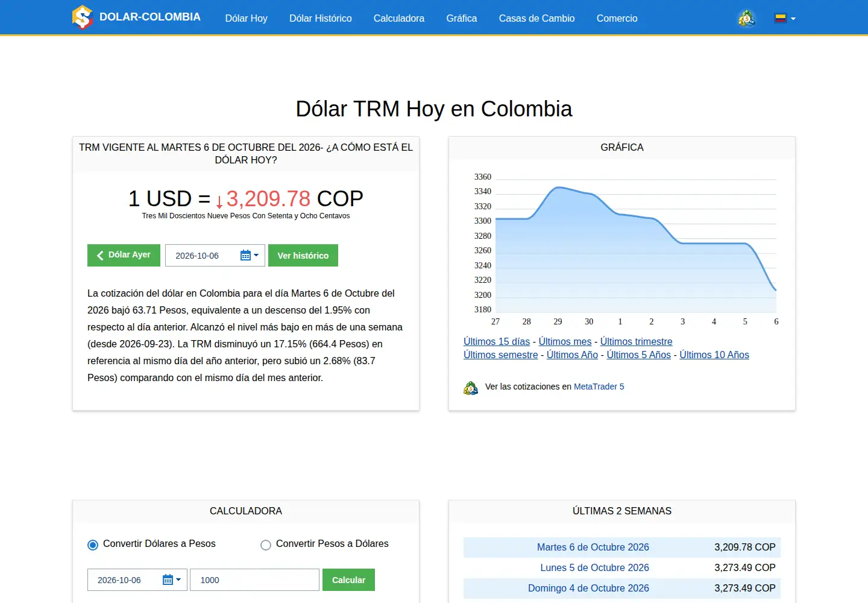Select Convertir Pesos a Dólares radio button
Viewport: 868px width, 603px height.
point(266,545)
